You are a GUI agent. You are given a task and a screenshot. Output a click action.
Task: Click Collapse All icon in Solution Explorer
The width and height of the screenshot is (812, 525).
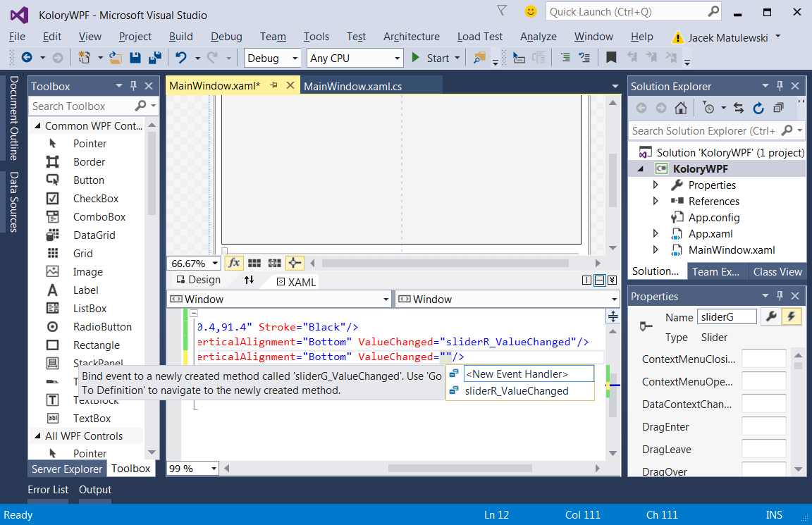pyautogui.click(x=778, y=108)
